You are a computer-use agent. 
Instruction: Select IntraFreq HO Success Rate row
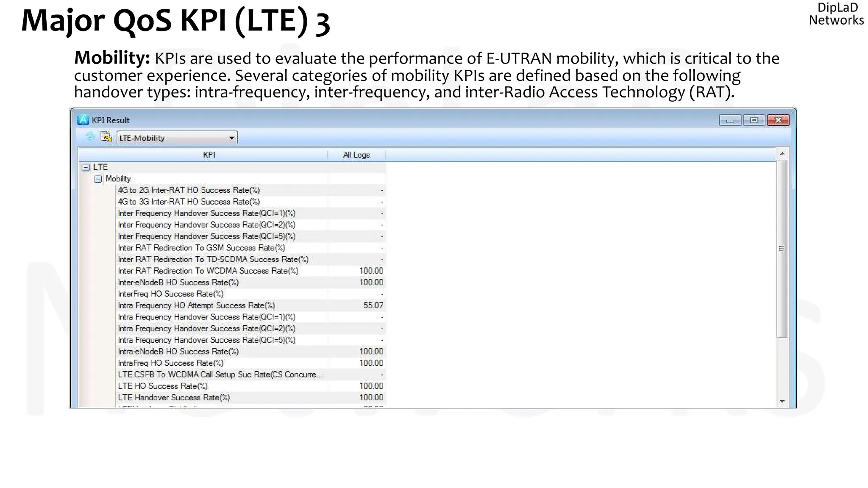[x=251, y=363]
